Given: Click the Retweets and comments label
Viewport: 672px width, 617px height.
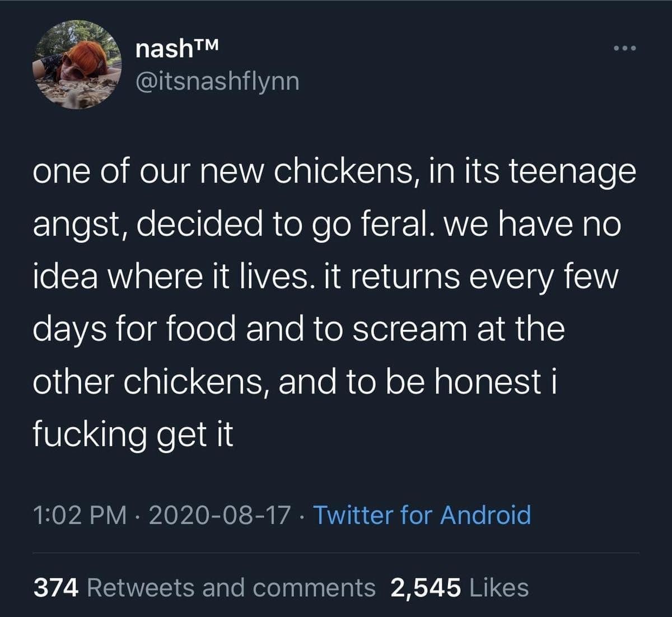Looking at the screenshot, I should (232, 588).
